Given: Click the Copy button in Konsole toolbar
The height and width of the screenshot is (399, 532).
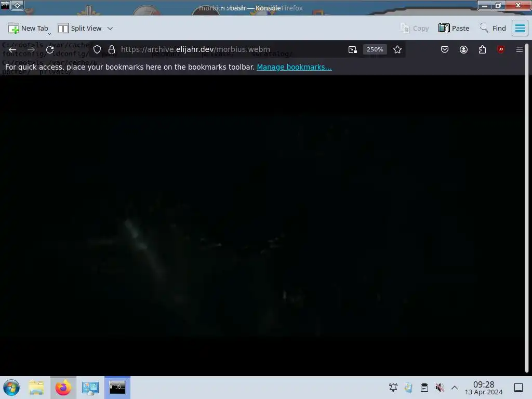Looking at the screenshot, I should (414, 28).
